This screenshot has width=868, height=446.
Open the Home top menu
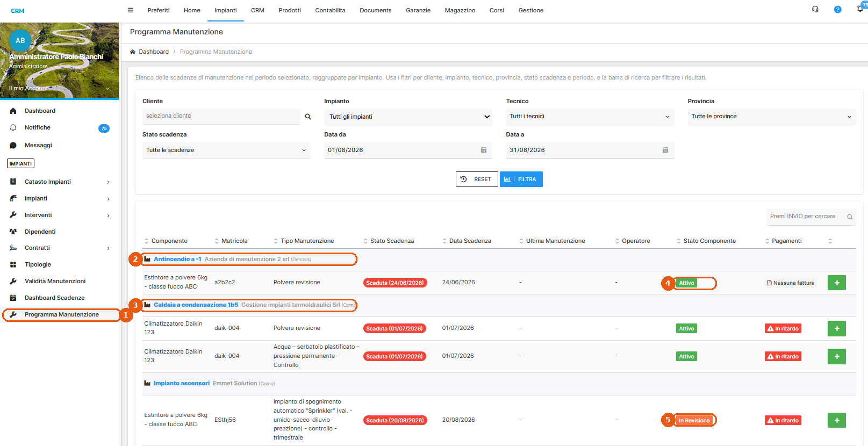192,10
